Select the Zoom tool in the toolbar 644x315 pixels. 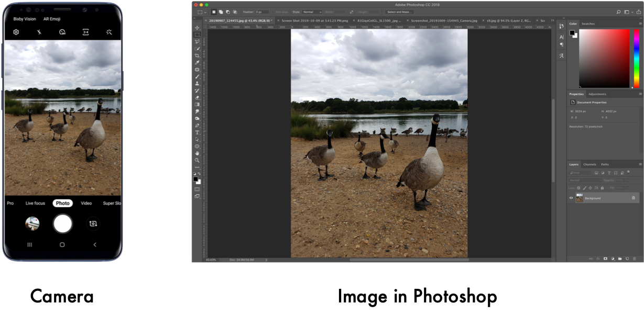pos(197,161)
